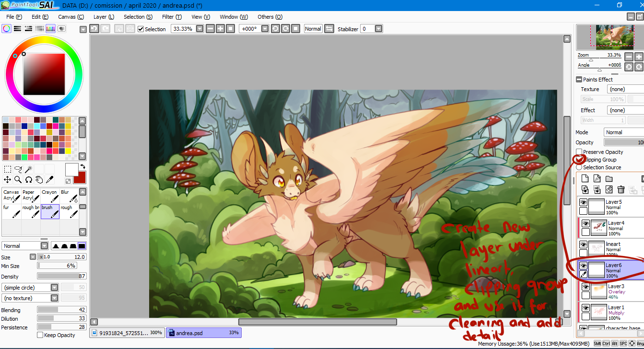This screenshot has height=349, width=644.
Task: Open the Effect (none) dropdown
Action: [625, 110]
